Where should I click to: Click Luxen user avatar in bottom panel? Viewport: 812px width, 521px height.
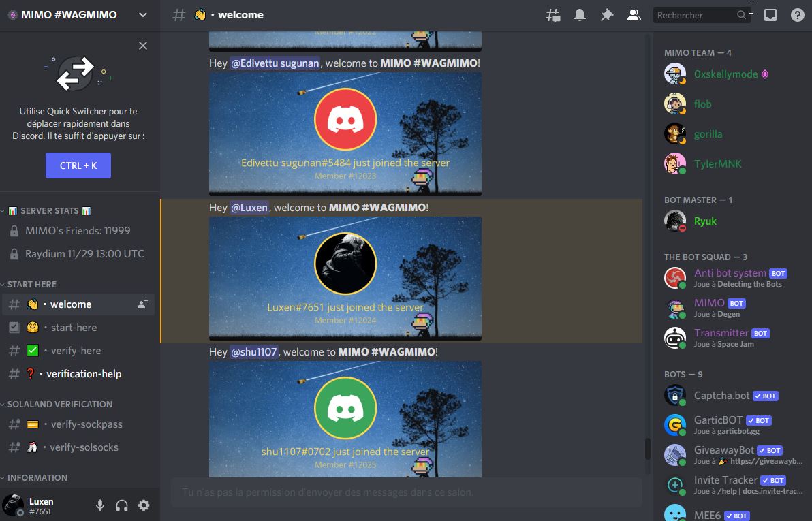[x=13, y=505]
